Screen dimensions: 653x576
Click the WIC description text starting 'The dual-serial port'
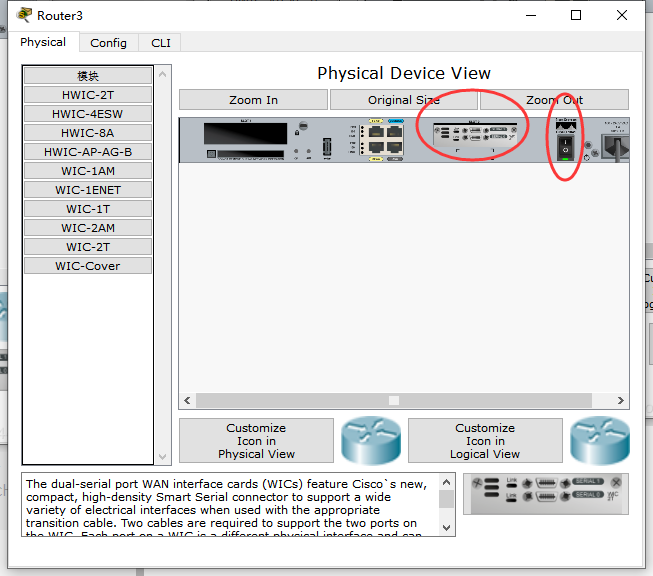tap(227, 506)
